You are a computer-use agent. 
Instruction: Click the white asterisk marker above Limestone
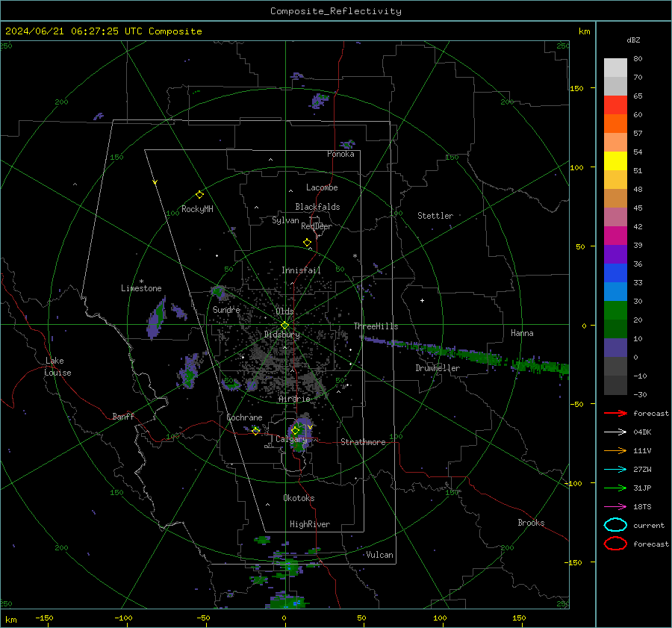tap(141, 282)
